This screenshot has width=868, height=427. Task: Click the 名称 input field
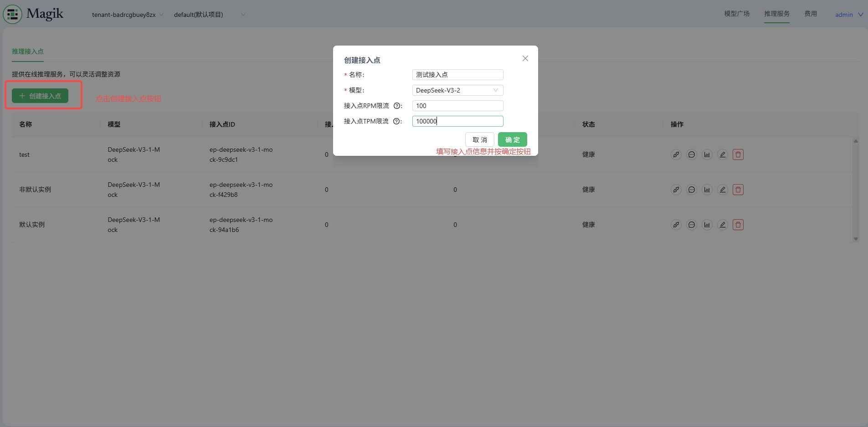click(457, 75)
